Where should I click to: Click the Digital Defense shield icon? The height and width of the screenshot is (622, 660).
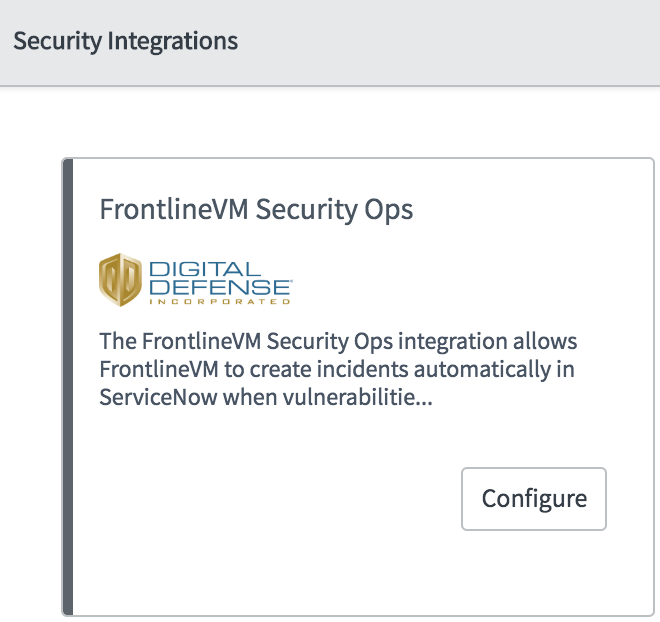(x=120, y=280)
